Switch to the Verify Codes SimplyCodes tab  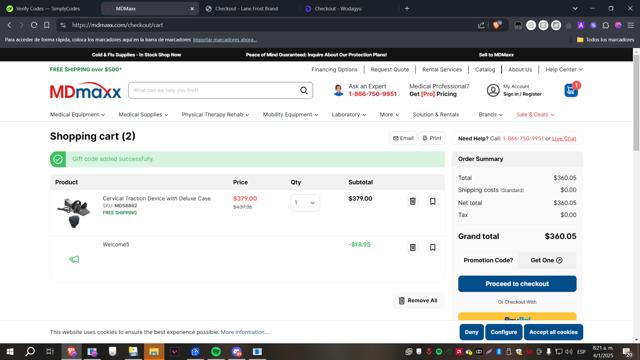pos(49,9)
